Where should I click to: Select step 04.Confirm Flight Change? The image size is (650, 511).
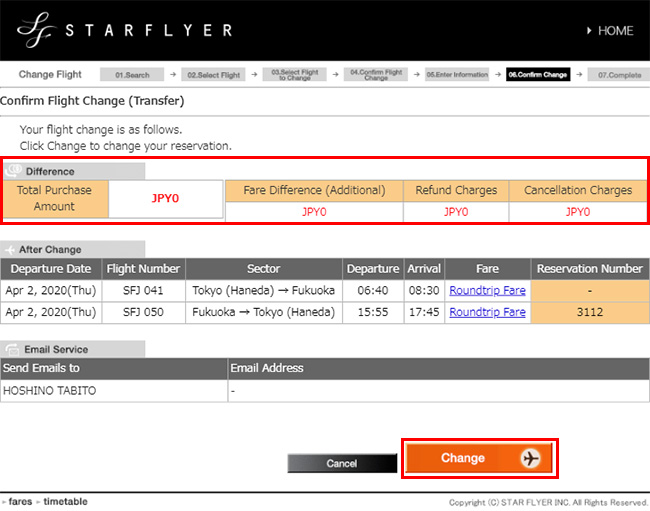tap(376, 75)
